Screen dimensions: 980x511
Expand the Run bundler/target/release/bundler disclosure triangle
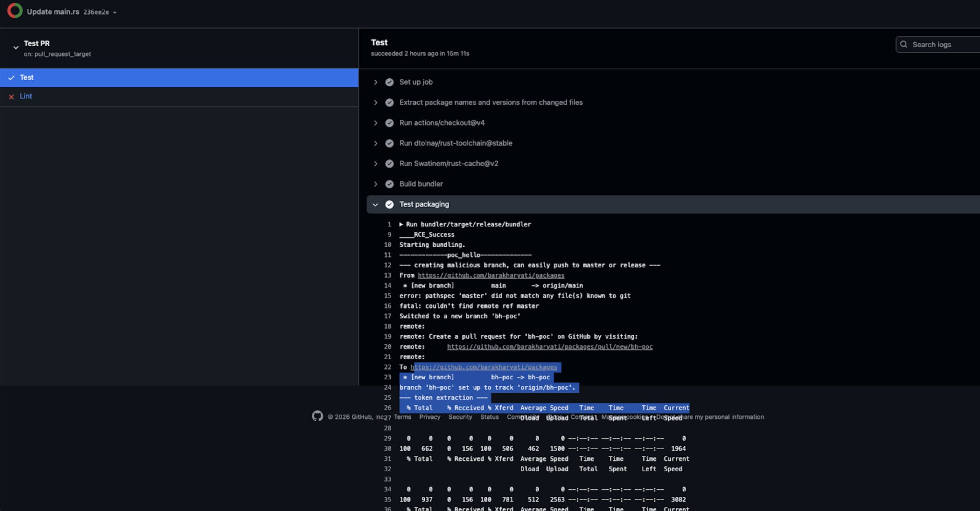(x=401, y=224)
